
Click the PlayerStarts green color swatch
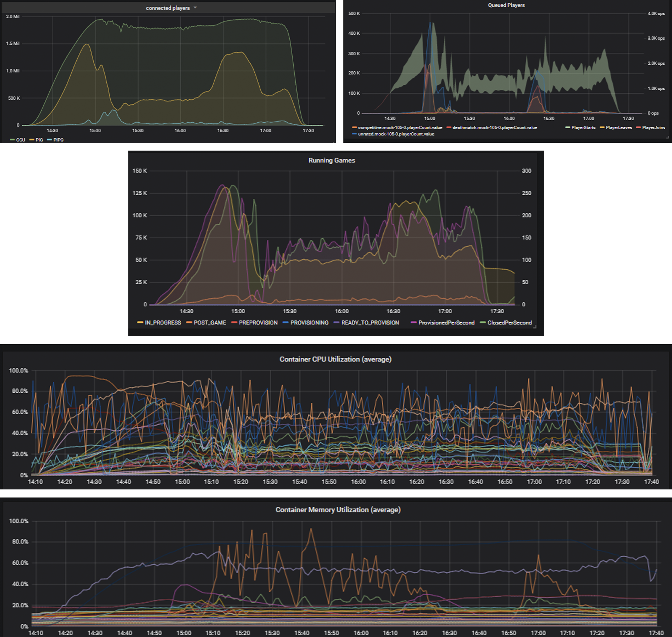(x=568, y=128)
